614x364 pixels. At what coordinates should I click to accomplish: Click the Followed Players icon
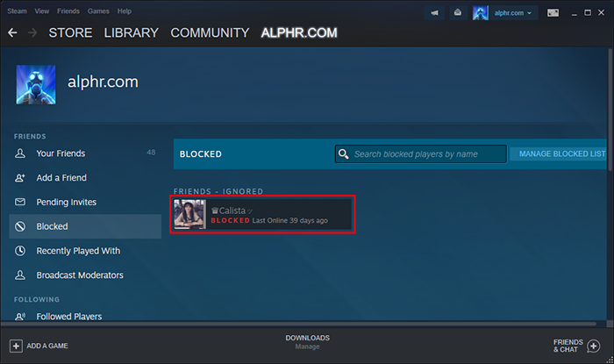[x=20, y=317]
